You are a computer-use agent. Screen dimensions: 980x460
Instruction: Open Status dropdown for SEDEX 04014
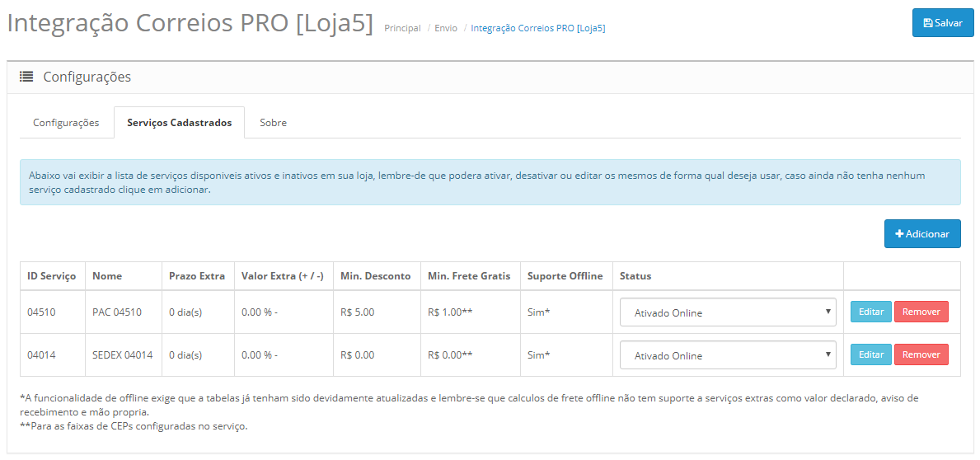tap(728, 355)
